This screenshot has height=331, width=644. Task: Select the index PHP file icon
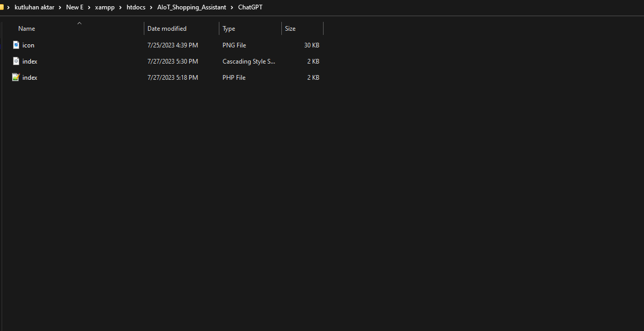[x=16, y=77]
